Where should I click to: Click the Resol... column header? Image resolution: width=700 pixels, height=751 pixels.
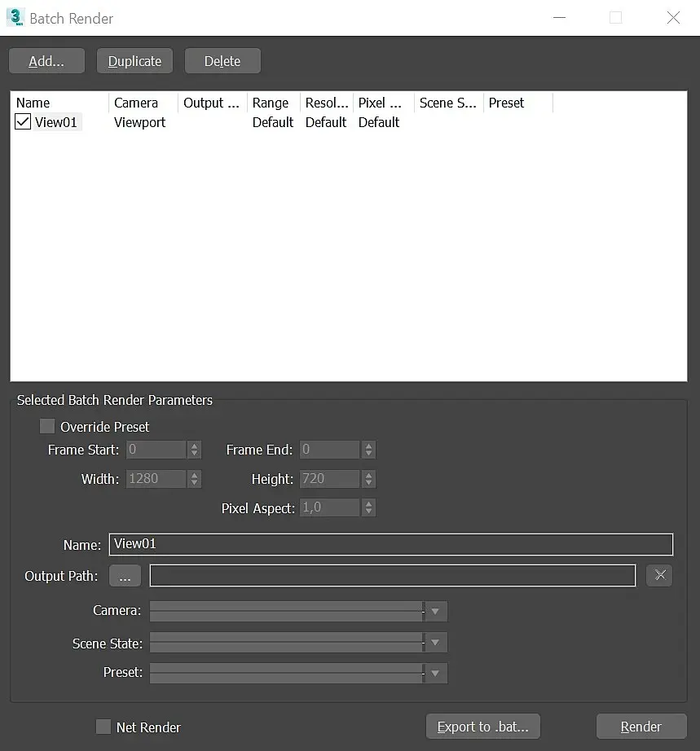[327, 103]
